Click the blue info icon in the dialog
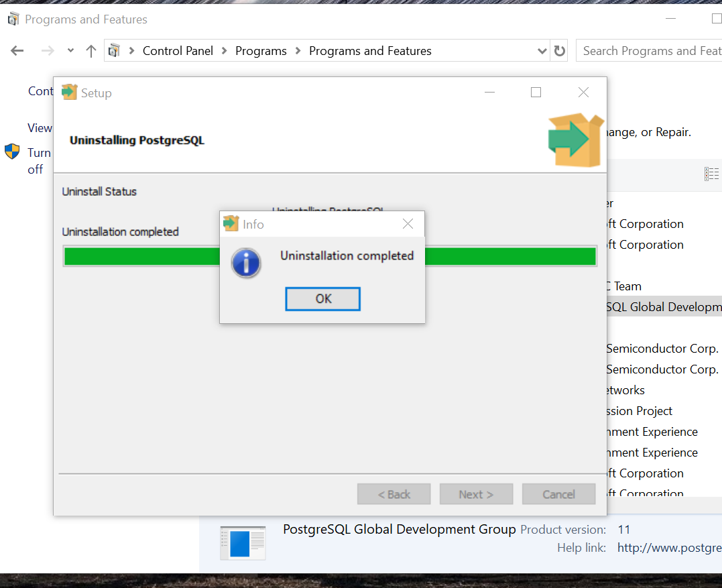This screenshot has height=588, width=722. [x=246, y=262]
